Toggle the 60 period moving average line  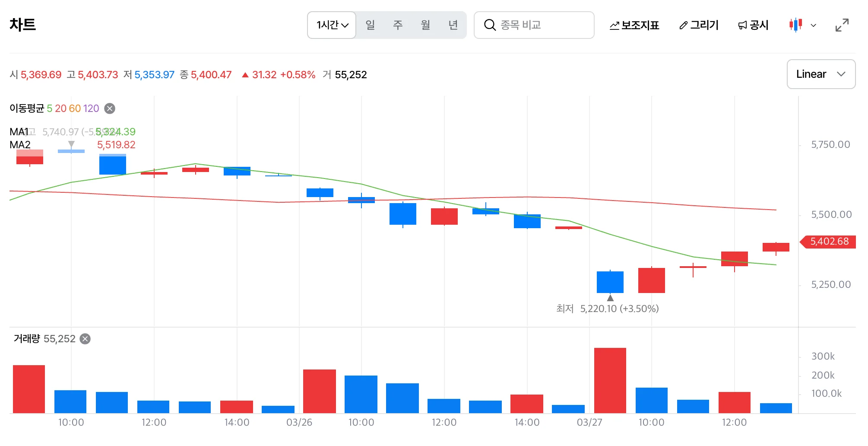coord(75,108)
